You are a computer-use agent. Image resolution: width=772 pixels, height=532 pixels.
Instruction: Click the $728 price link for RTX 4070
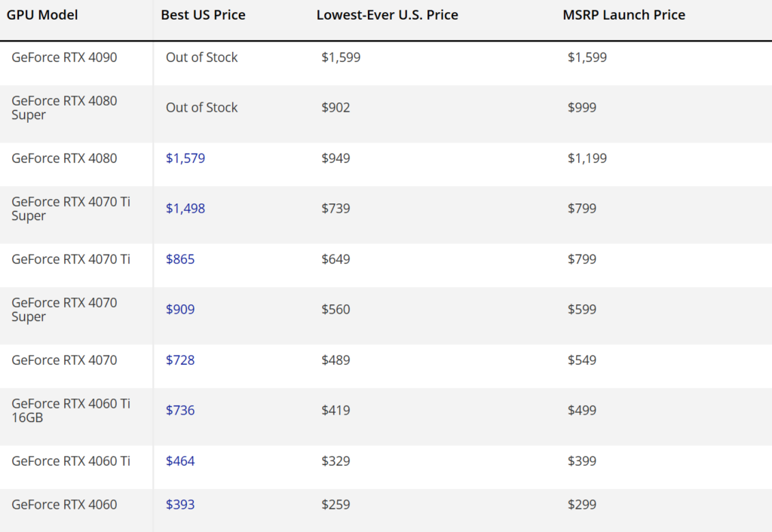tap(179, 360)
